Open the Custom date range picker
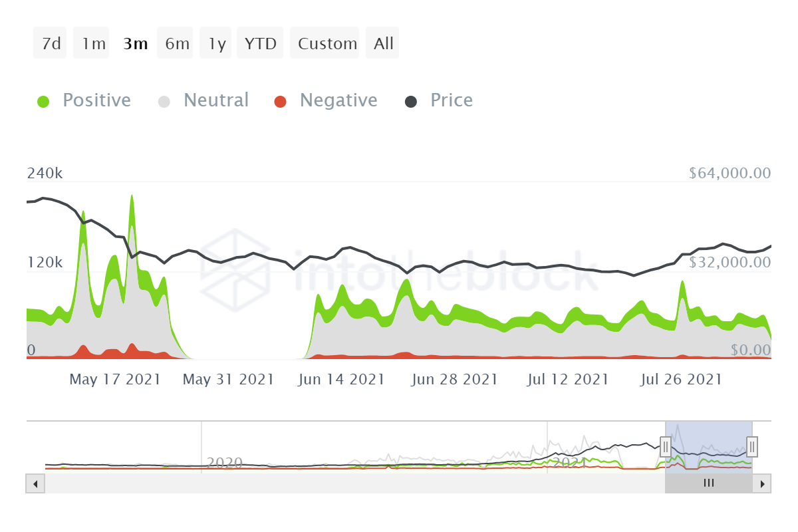This screenshot has width=798, height=532. pyautogui.click(x=327, y=44)
